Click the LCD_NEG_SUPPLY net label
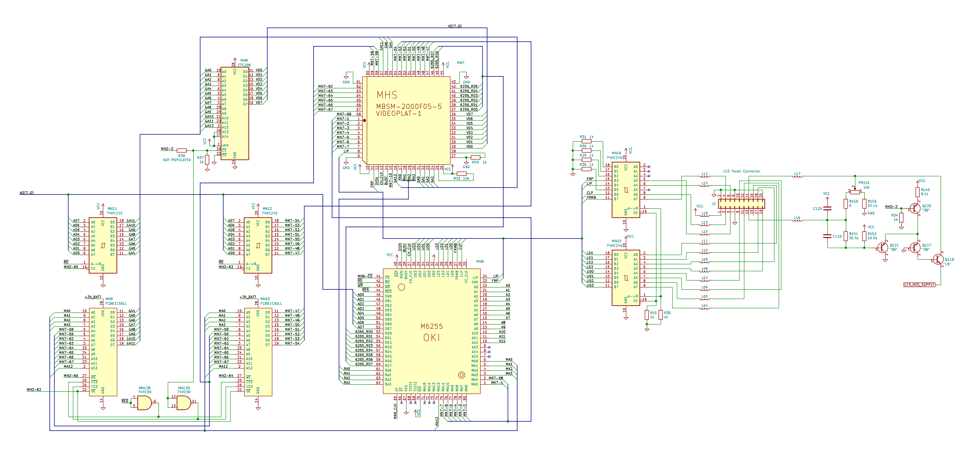This screenshot has width=980, height=463. click(x=919, y=285)
